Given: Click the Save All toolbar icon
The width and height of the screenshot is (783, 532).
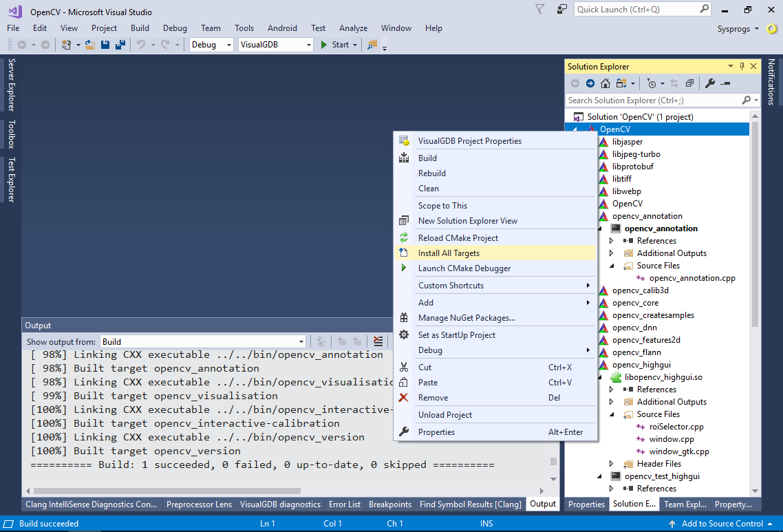Looking at the screenshot, I should pyautogui.click(x=120, y=45).
